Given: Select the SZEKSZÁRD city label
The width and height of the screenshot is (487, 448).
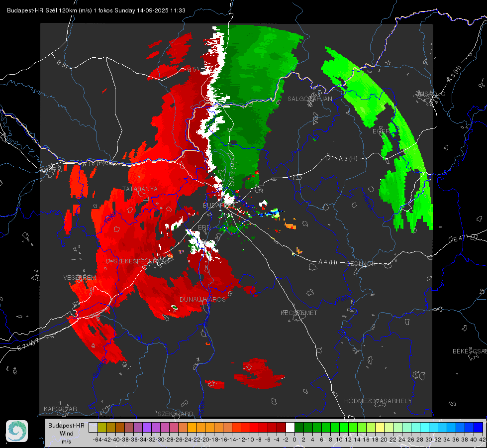Looking at the screenshot, I should coord(176,414).
